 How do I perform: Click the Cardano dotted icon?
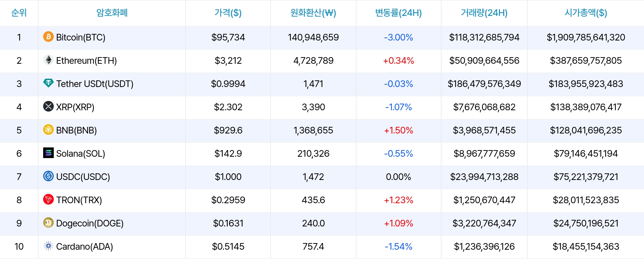point(48,246)
